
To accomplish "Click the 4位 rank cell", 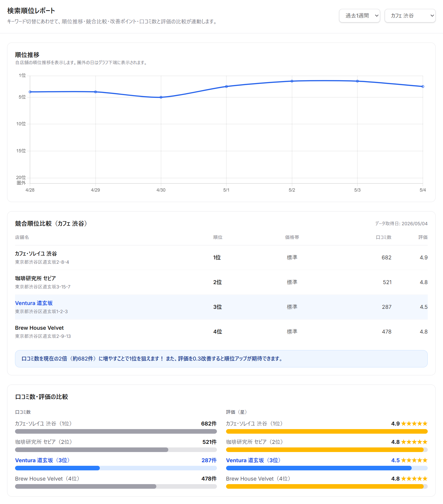I will click(218, 332).
